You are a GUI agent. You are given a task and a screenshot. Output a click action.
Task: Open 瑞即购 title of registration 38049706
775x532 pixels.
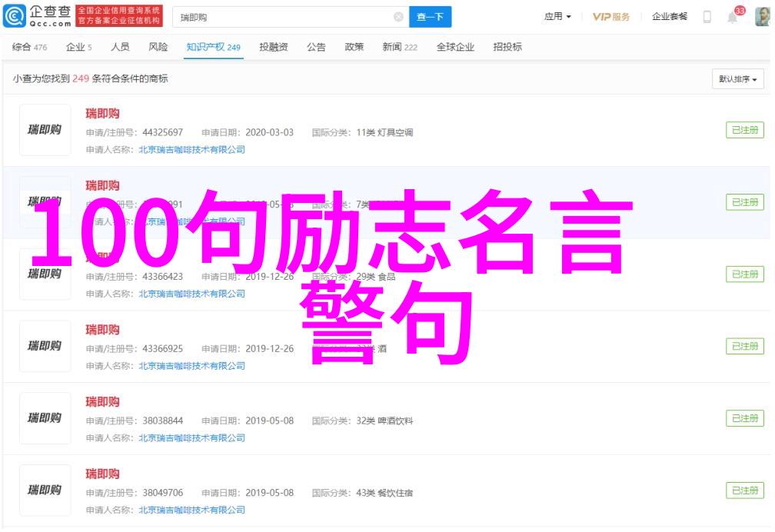(102, 474)
